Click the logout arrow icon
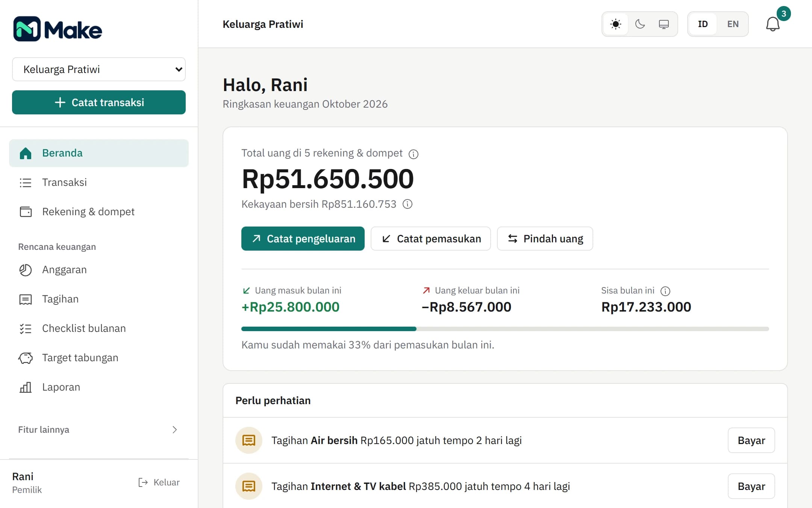Viewport: 812px width, 508px height. (x=143, y=482)
